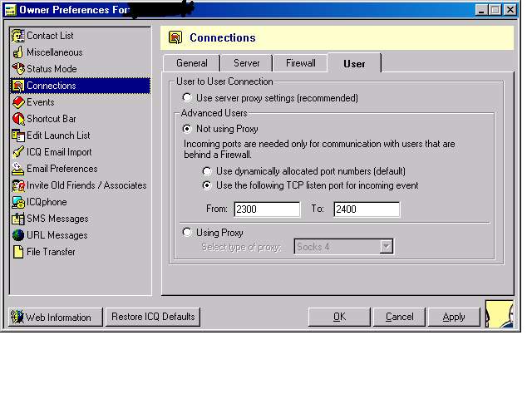This screenshot has height=399, width=532.
Task: Click the Invite Old Friends icon
Action: pos(18,185)
